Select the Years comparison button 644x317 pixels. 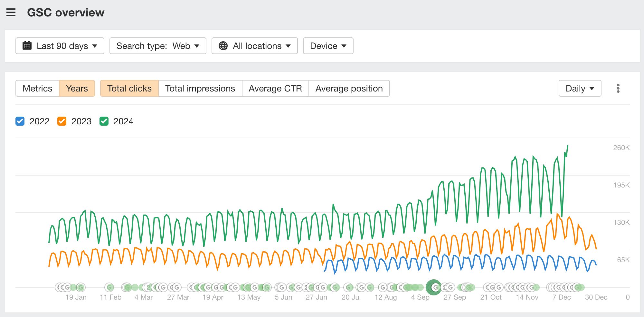(x=77, y=88)
